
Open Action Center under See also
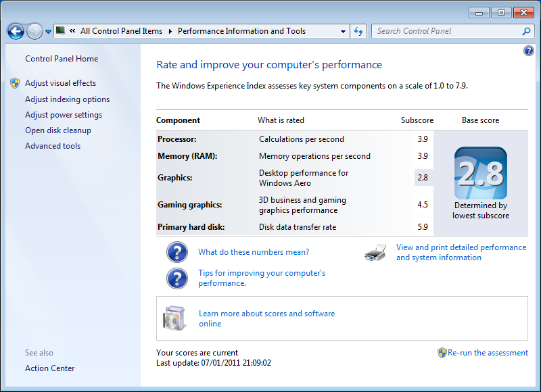[49, 368]
